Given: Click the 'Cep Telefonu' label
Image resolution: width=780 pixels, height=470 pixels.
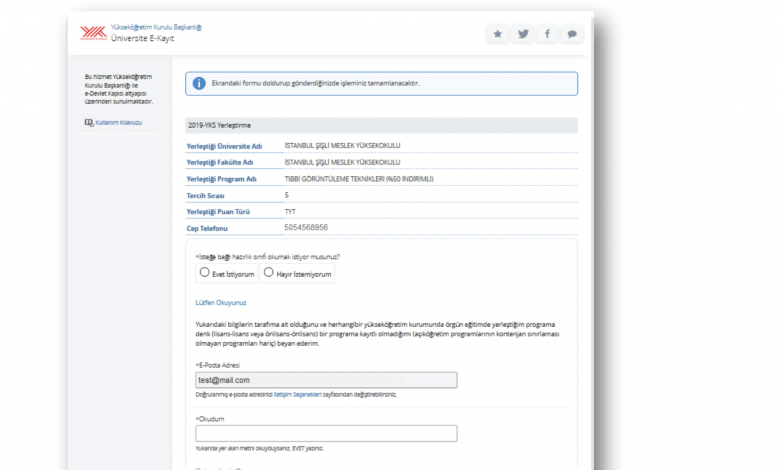Looking at the screenshot, I should 207,228.
